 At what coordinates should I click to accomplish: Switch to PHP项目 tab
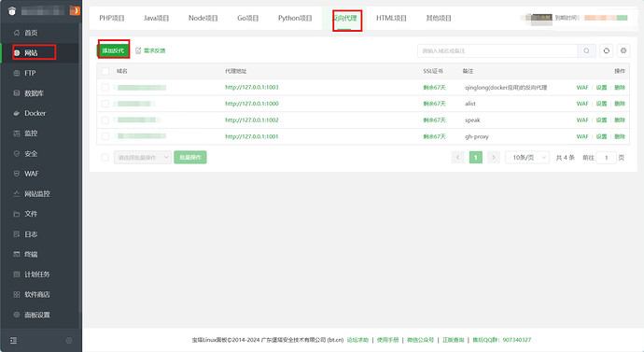point(112,18)
